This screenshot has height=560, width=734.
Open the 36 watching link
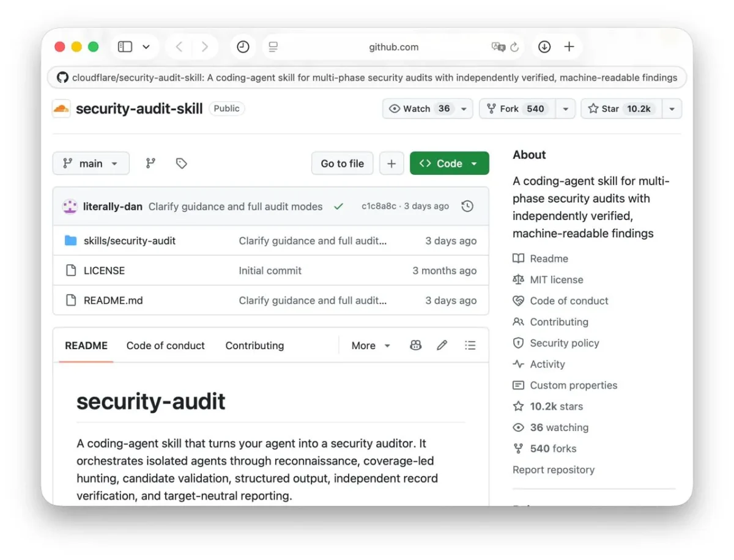tap(550, 427)
